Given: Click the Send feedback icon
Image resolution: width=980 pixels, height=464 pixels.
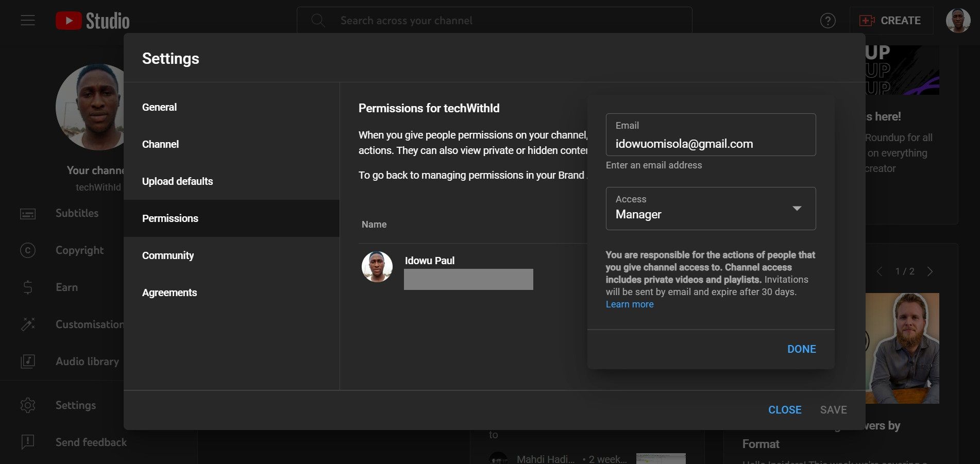Looking at the screenshot, I should [x=27, y=442].
